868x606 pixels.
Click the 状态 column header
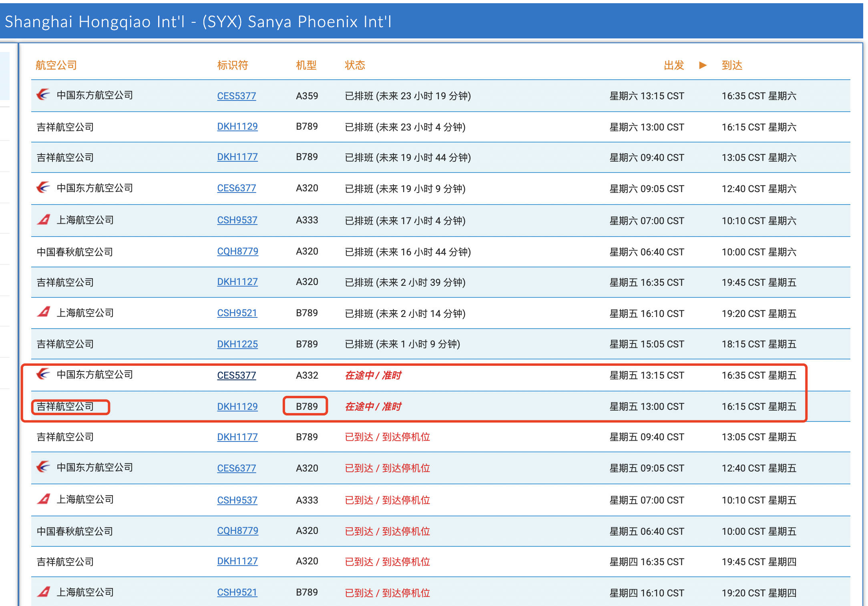click(x=355, y=65)
